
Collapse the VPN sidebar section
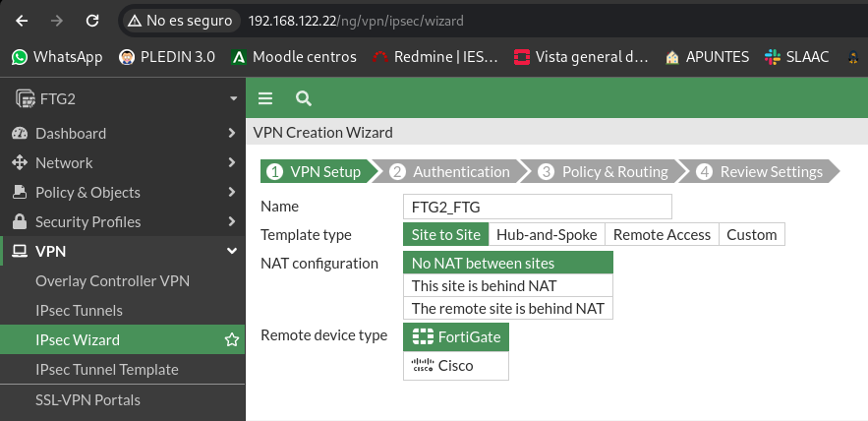tap(122, 252)
